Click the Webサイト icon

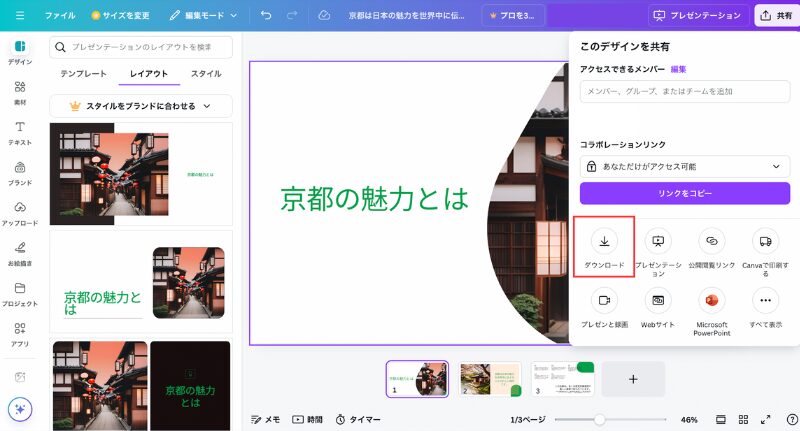pyautogui.click(x=658, y=300)
